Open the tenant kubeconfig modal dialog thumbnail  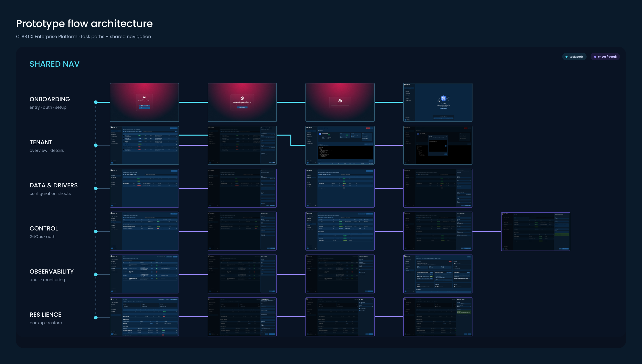438,145
